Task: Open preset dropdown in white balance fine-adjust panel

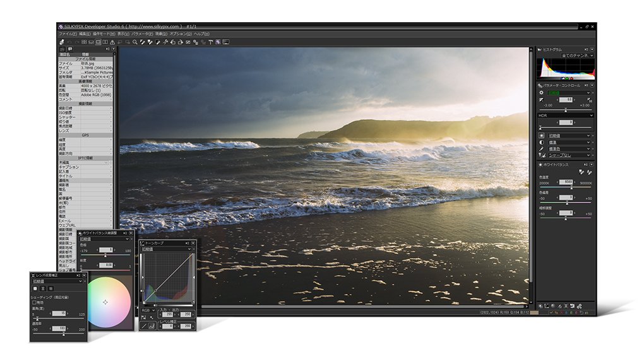Action: 104,239
